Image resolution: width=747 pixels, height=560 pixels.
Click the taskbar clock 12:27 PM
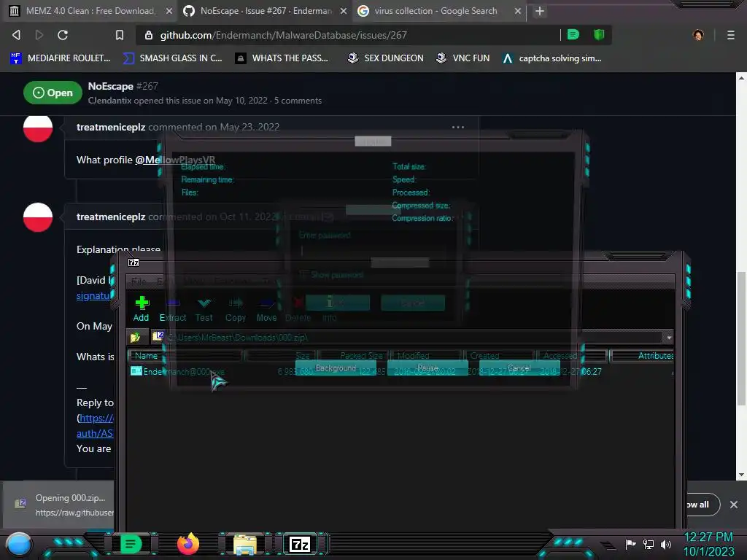(708, 537)
